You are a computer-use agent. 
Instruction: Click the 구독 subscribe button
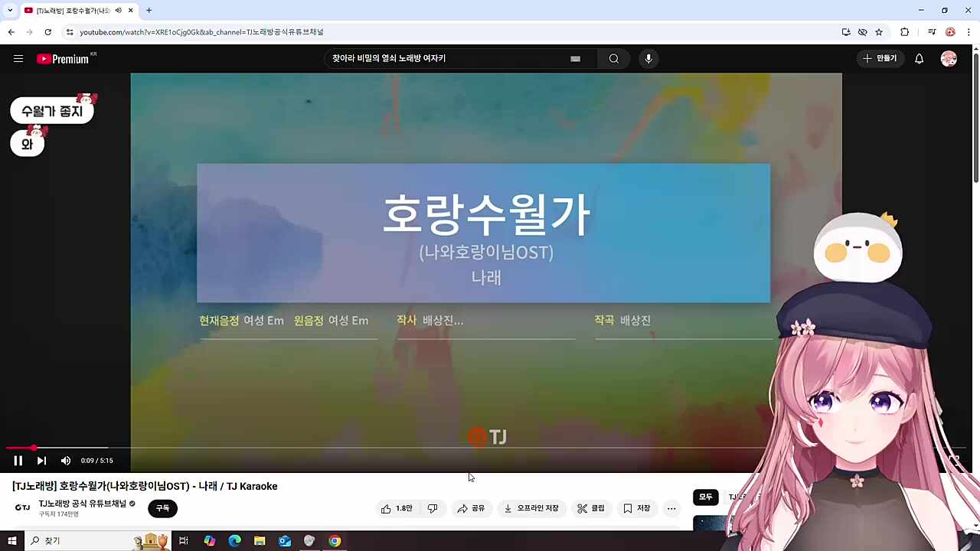pos(162,508)
